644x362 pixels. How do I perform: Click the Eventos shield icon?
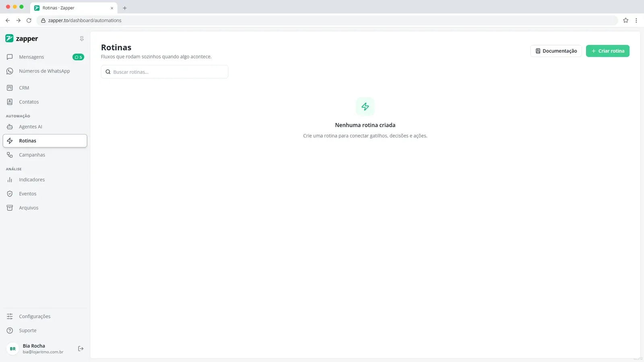click(x=10, y=194)
